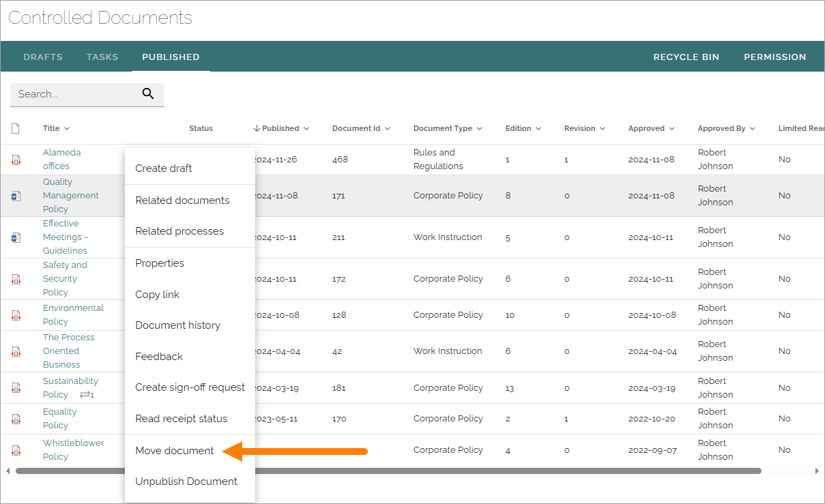Click the horizontal scrollbar thumb
The width and height of the screenshot is (825, 504).
click(388, 471)
